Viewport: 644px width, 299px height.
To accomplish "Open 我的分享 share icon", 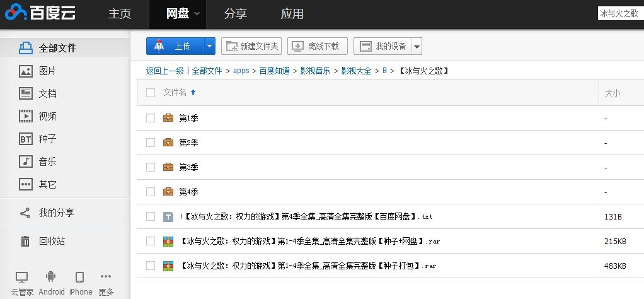I will 25,213.
